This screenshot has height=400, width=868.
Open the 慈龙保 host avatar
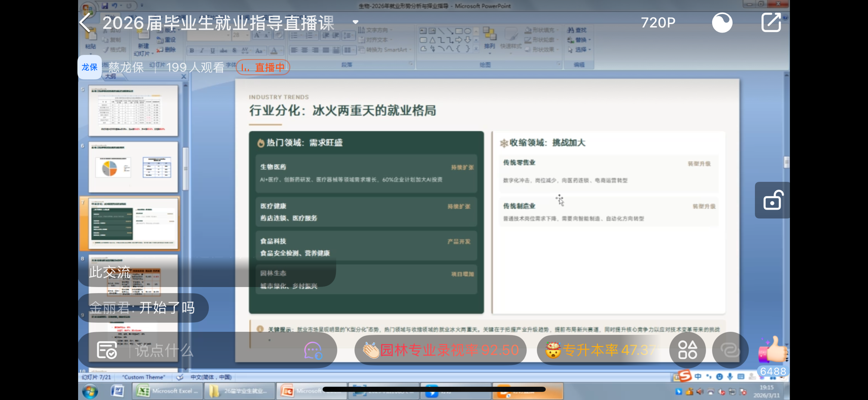click(x=89, y=67)
